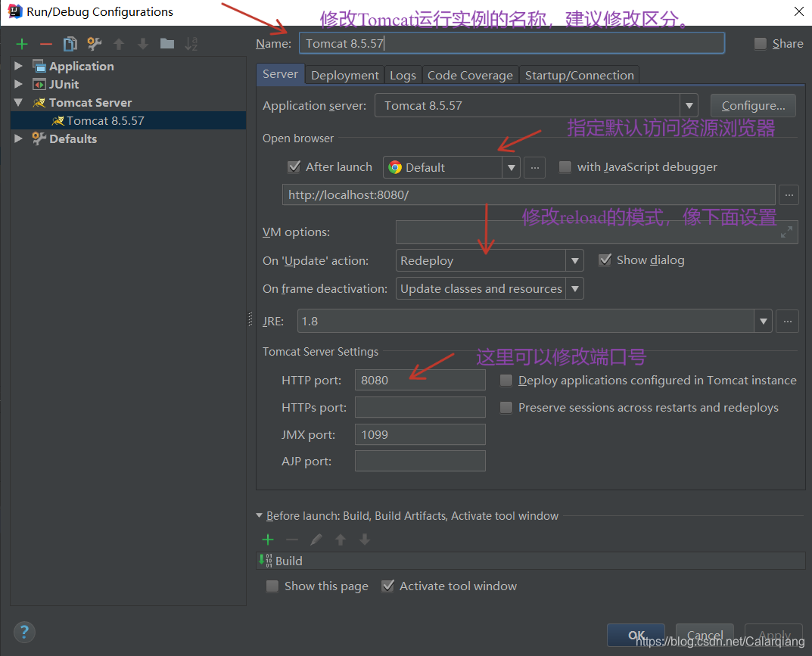The width and height of the screenshot is (812, 656).
Task: Expand the Application tree node
Action: [x=18, y=66]
